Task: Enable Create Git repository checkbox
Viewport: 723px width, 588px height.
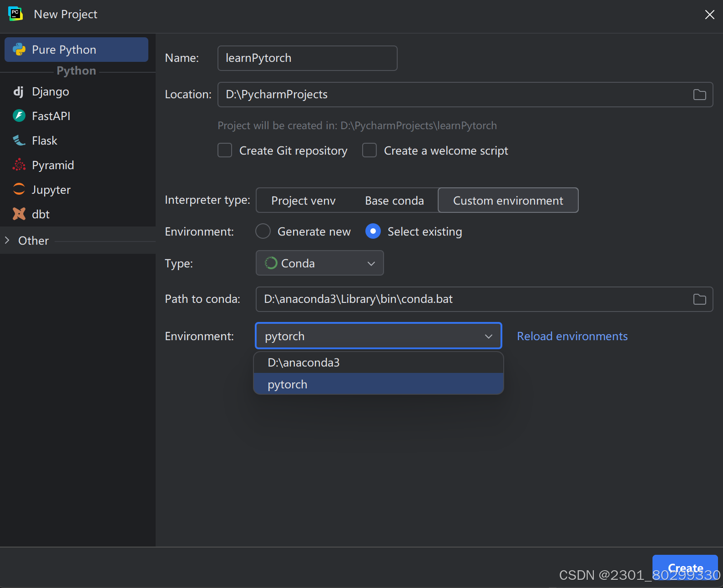Action: pos(225,150)
